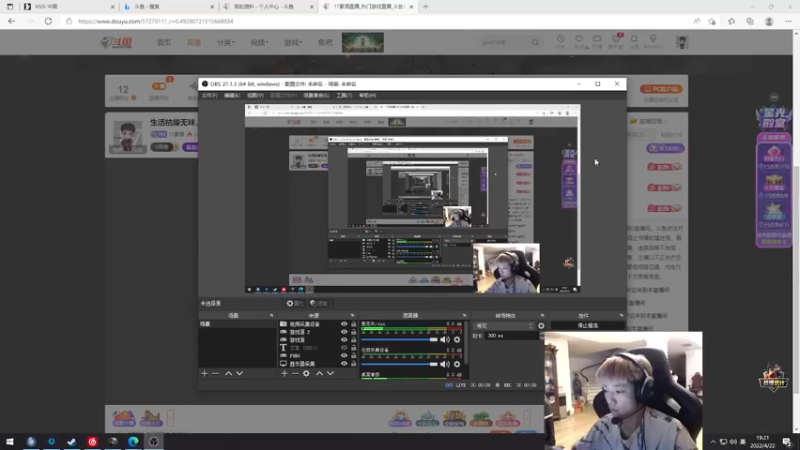Open the Douyu followed heart icon
800x450 pixels.
coord(579,41)
